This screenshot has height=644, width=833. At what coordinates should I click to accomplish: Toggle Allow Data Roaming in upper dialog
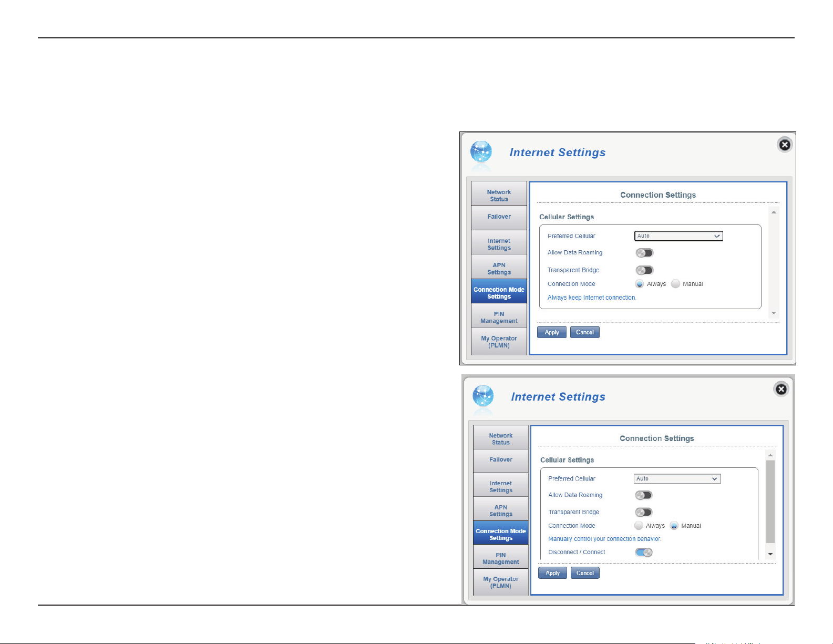[x=644, y=253]
